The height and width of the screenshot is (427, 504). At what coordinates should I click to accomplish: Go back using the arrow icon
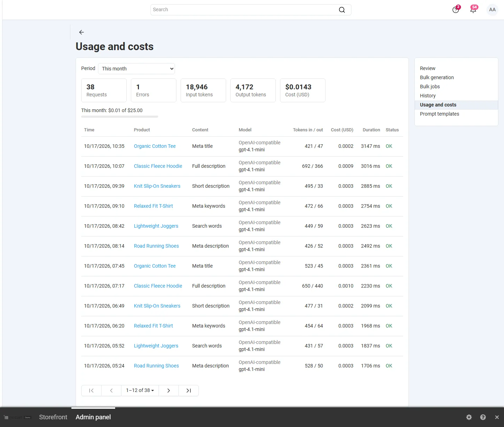coord(82,32)
